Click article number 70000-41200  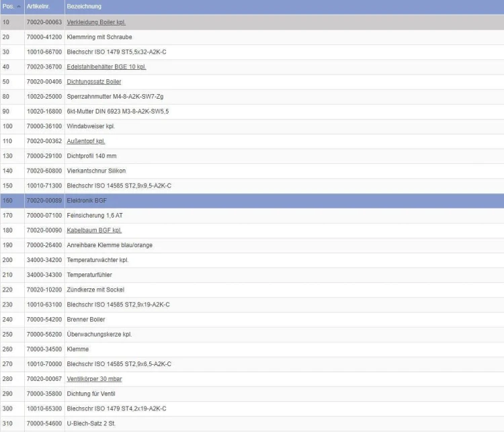tap(44, 37)
